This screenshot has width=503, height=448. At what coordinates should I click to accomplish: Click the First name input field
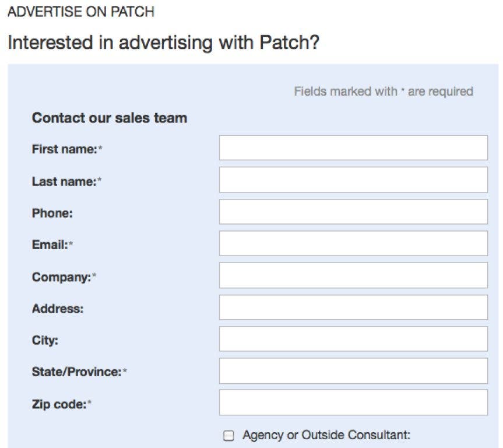tap(353, 148)
